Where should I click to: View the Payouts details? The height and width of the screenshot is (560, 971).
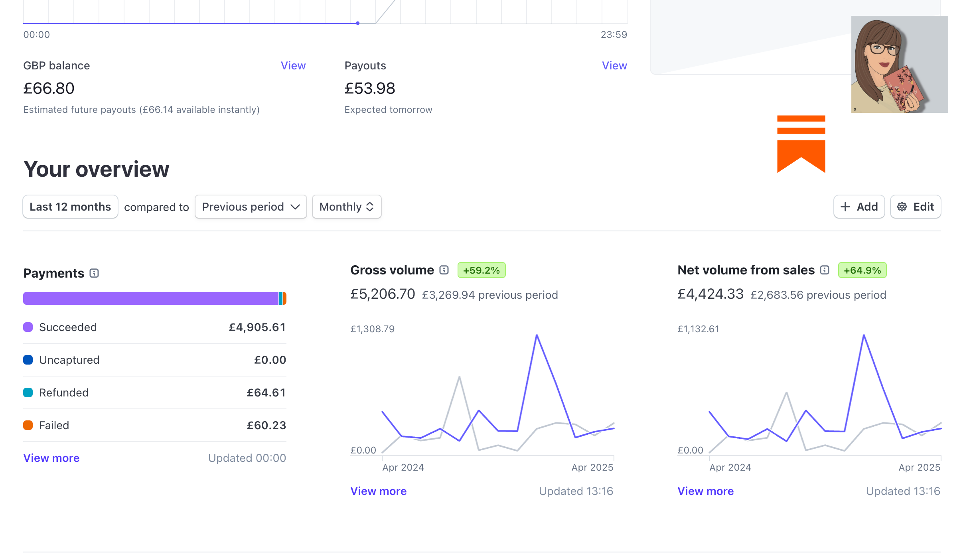pos(614,65)
